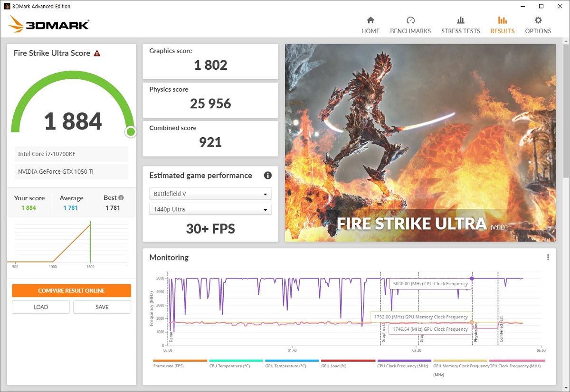This screenshot has width=570, height=392.
Task: Expand the 1440p Ultra resolution dropdown
Action: point(210,209)
